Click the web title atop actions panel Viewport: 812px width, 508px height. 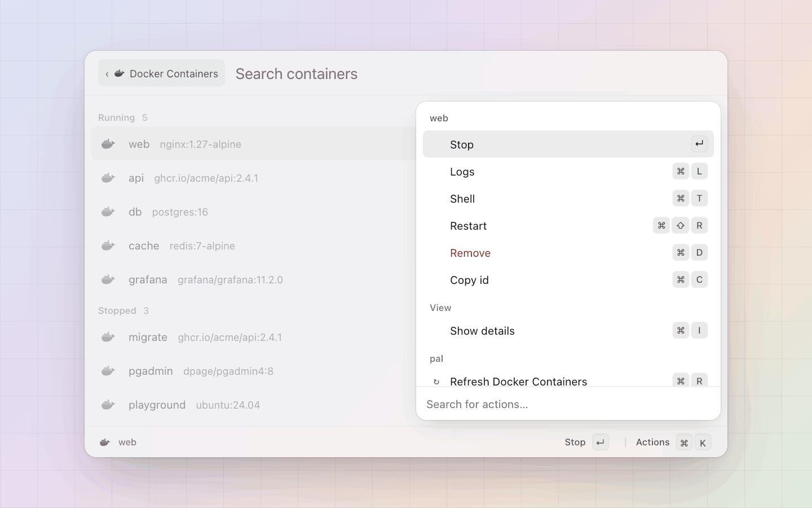[x=439, y=119]
